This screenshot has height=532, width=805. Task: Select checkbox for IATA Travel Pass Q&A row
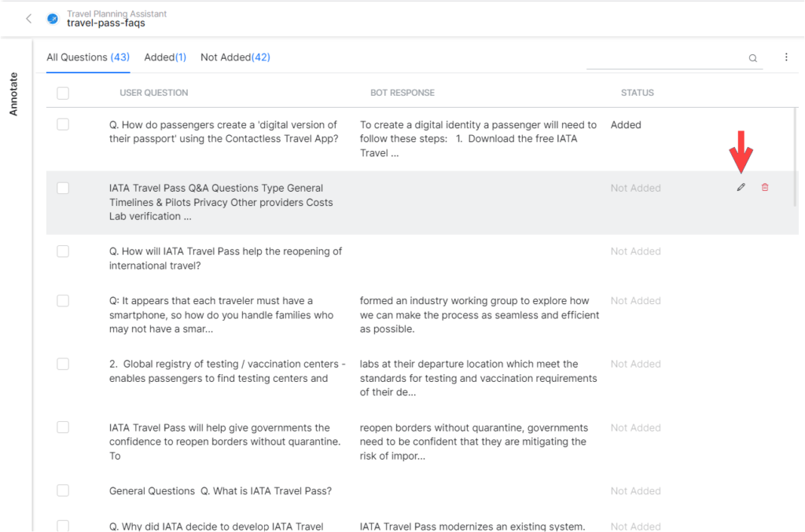tap(63, 188)
